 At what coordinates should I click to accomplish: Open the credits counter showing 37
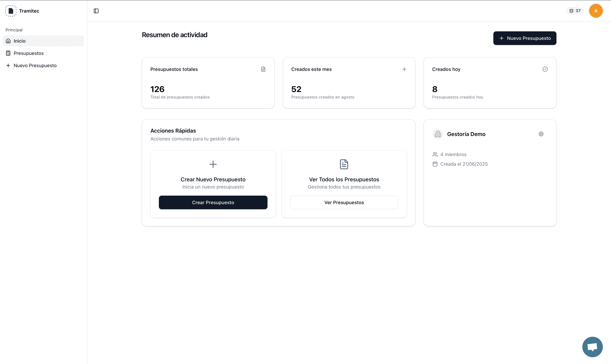[x=575, y=11]
